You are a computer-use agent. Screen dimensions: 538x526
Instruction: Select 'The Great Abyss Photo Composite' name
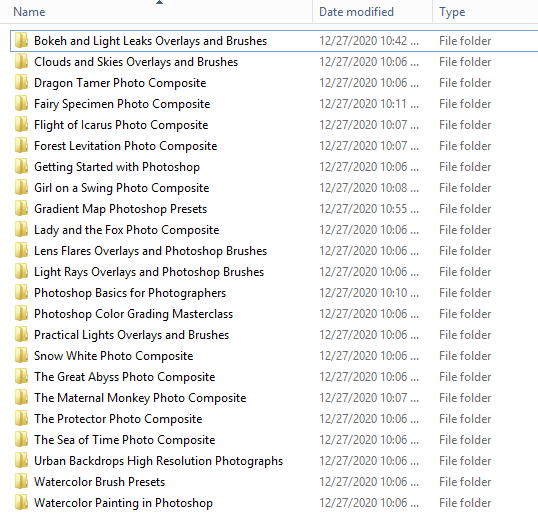point(125,377)
